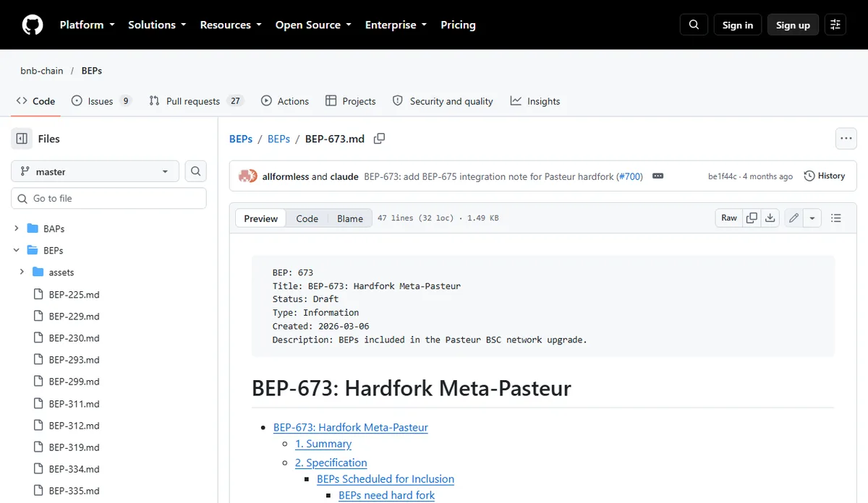868x503 pixels.
Task: Open the outline list icon
Action: [x=836, y=218]
